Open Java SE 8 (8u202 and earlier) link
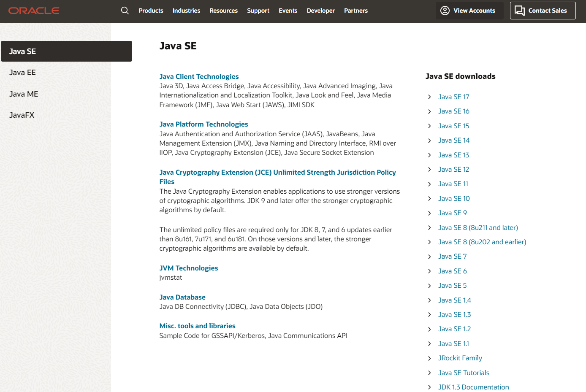586x392 pixels. 482,242
